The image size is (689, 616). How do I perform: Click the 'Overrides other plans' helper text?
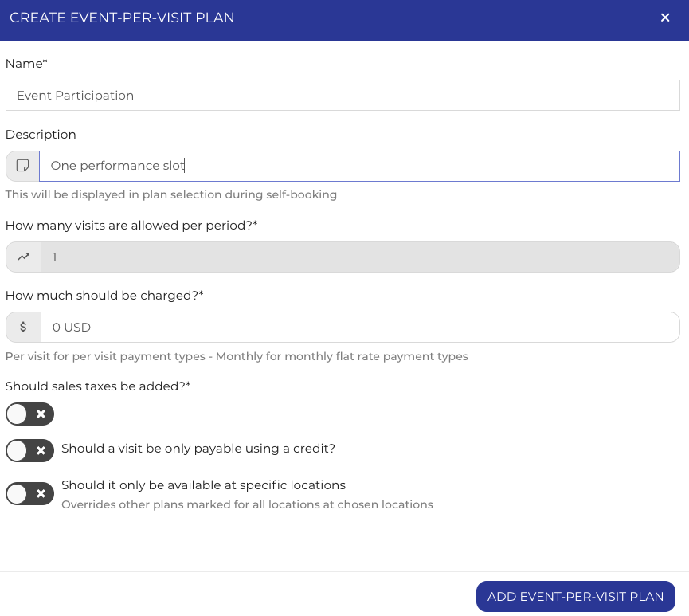click(247, 504)
